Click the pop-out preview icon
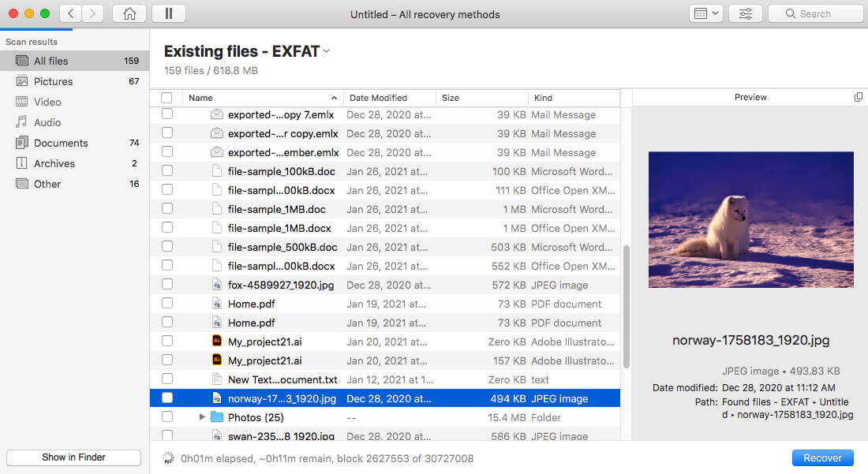Screen dimensions: 868x474 coord(859,97)
